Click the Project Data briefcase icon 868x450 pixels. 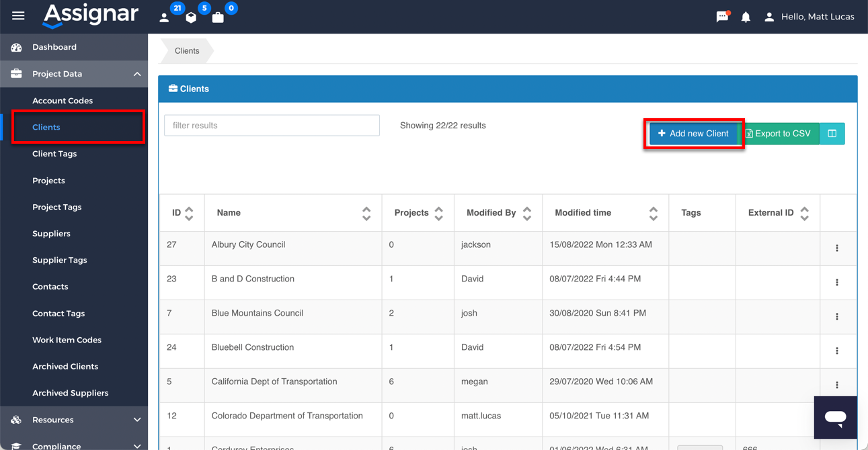16,74
